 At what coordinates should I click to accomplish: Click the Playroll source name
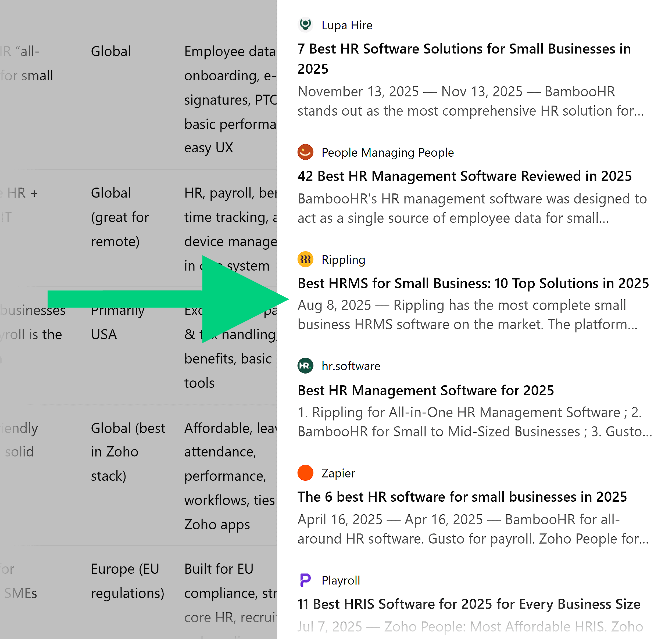[x=340, y=580]
